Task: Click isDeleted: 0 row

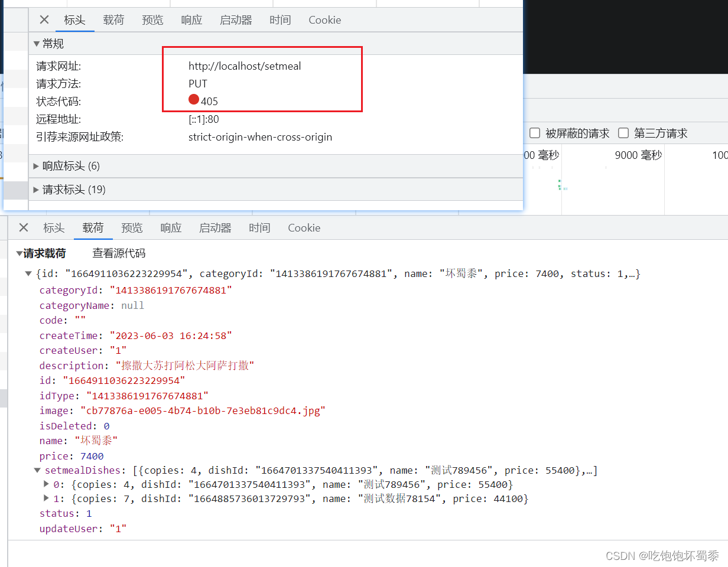Action: click(74, 426)
